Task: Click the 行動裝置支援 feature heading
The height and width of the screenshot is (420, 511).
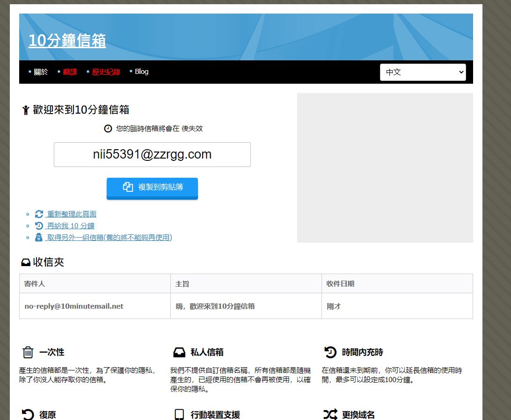Action: click(215, 415)
